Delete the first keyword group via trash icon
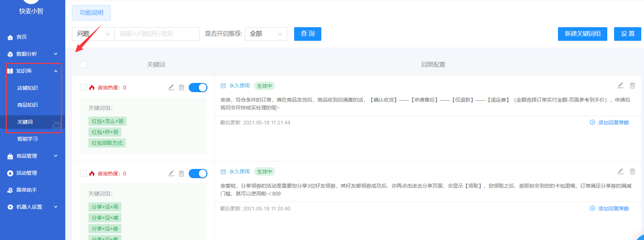The width and height of the screenshot is (644, 240). [182, 88]
